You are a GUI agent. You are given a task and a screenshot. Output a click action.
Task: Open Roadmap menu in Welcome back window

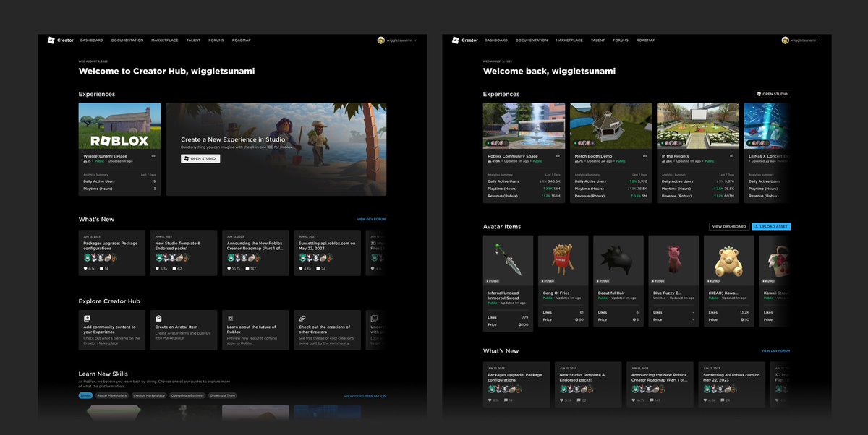point(646,40)
